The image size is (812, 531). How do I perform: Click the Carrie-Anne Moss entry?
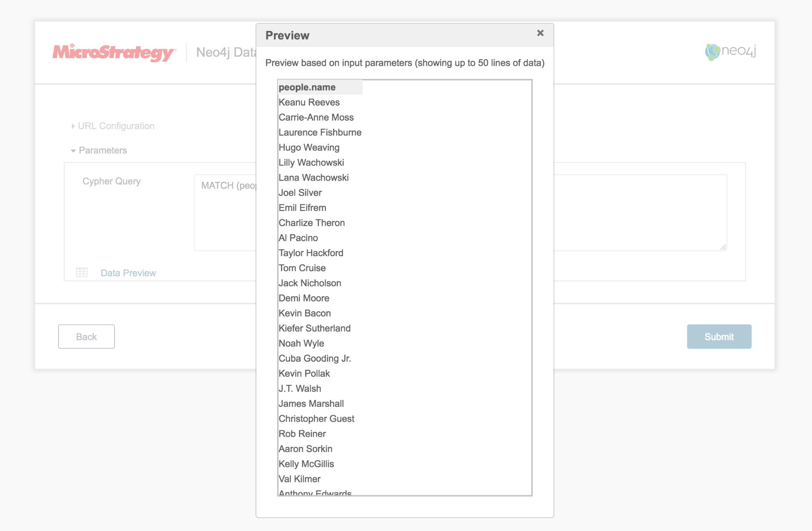click(316, 117)
